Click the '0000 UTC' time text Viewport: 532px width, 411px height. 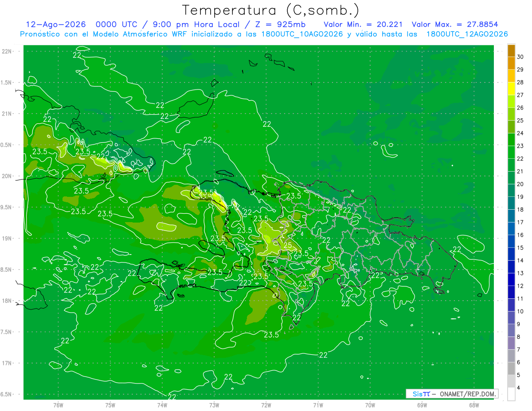116,24
